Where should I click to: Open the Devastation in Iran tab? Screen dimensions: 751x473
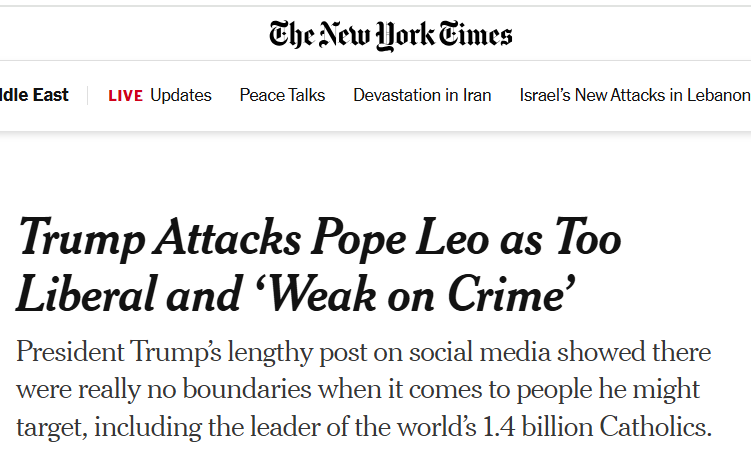tap(422, 96)
